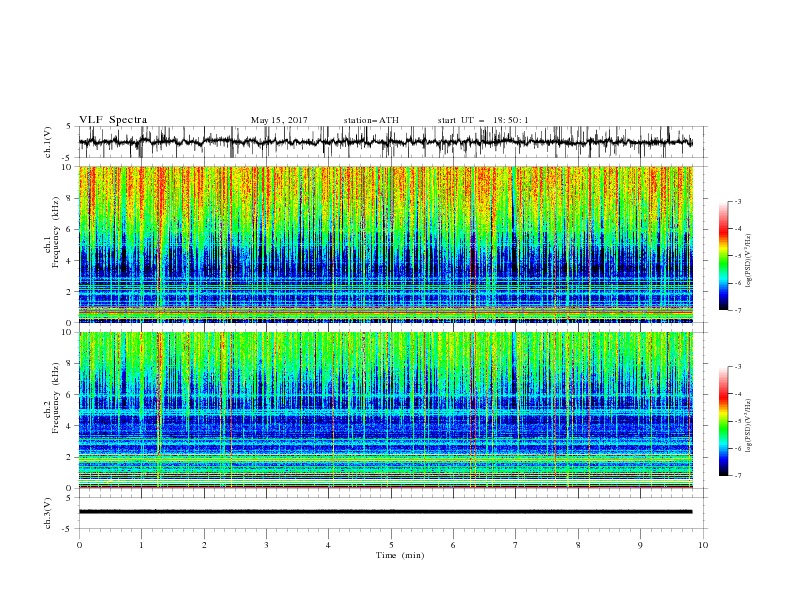Click the "-5" tick on ch.1 colorbar

[x=737, y=256]
